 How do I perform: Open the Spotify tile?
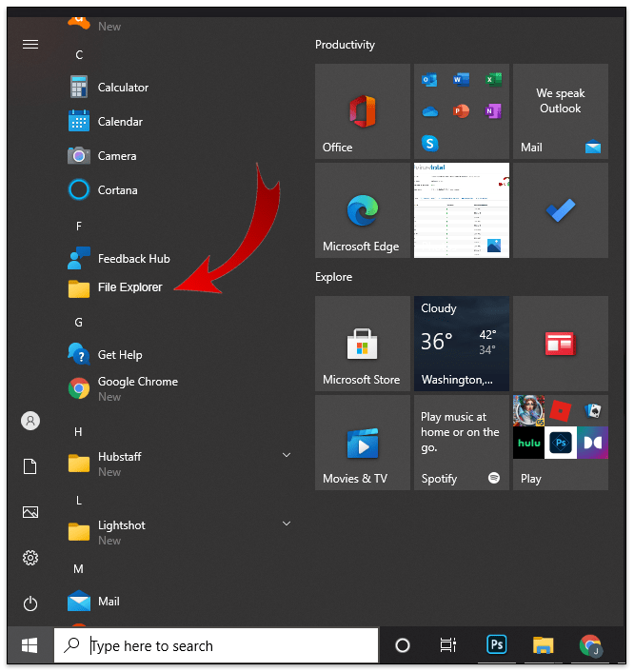(462, 443)
